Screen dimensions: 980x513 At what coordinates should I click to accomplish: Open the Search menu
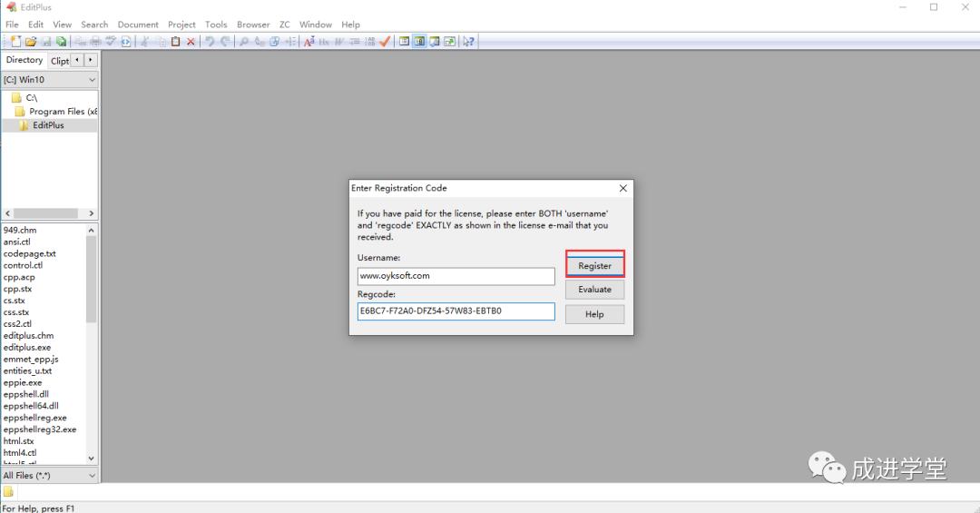point(94,25)
